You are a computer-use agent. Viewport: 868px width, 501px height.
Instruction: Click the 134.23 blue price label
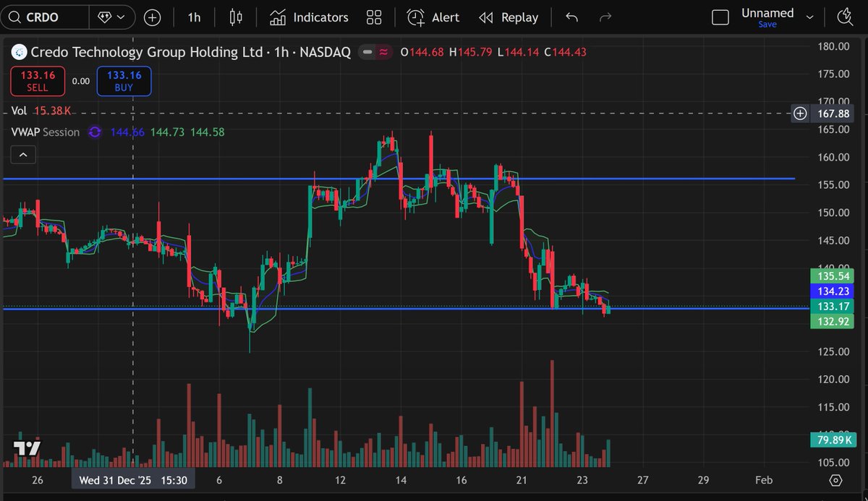point(833,291)
